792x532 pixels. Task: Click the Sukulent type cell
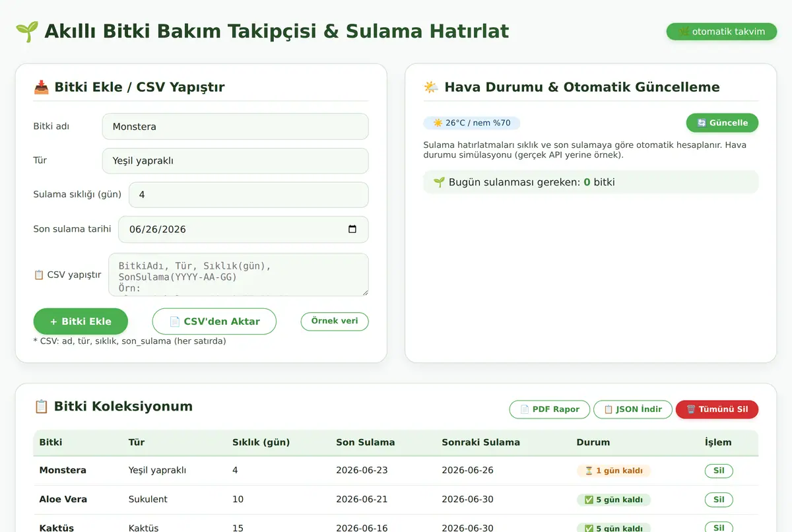(x=148, y=500)
